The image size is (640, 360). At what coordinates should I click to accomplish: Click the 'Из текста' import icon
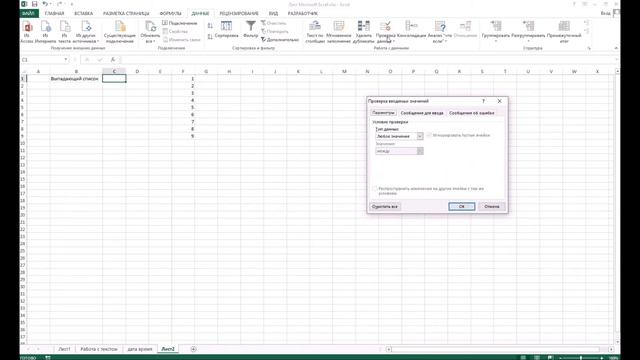64,32
